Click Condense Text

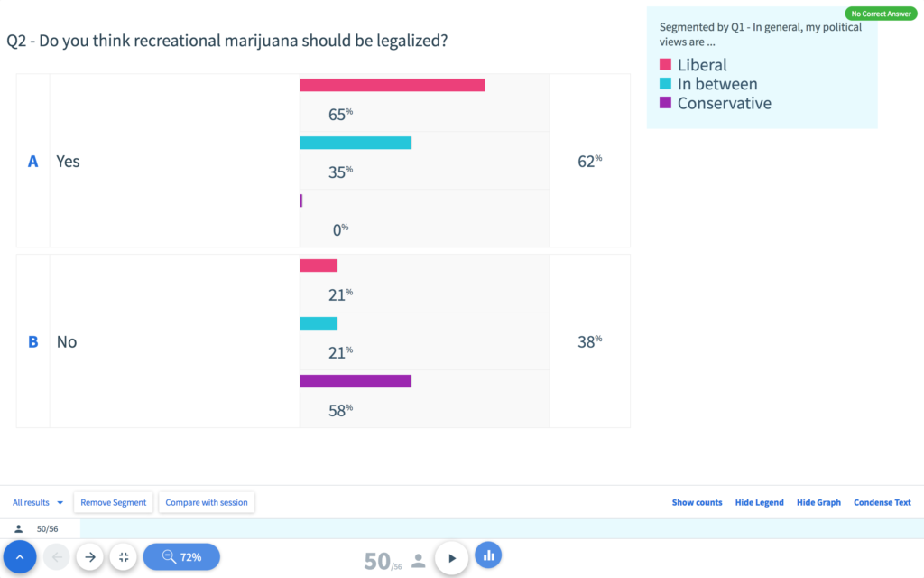[882, 502]
